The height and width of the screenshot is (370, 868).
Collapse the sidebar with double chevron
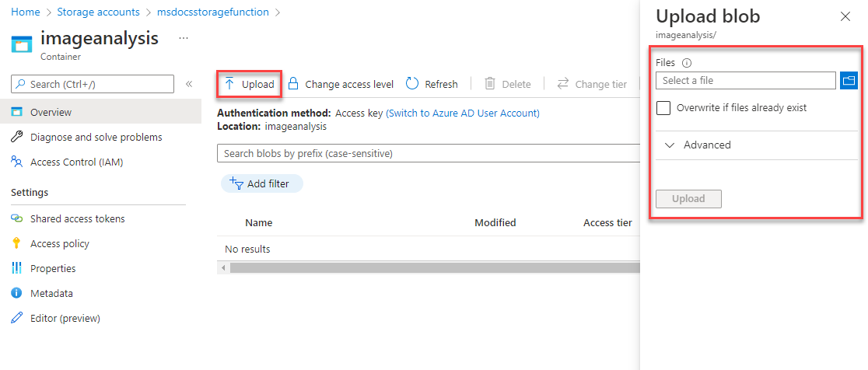click(x=189, y=84)
